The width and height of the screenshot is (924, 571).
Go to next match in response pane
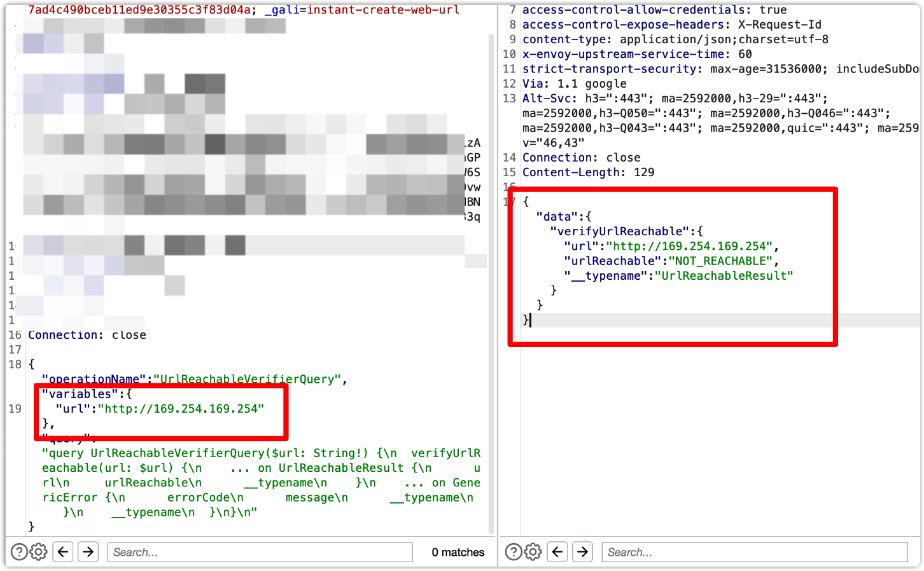pos(583,552)
